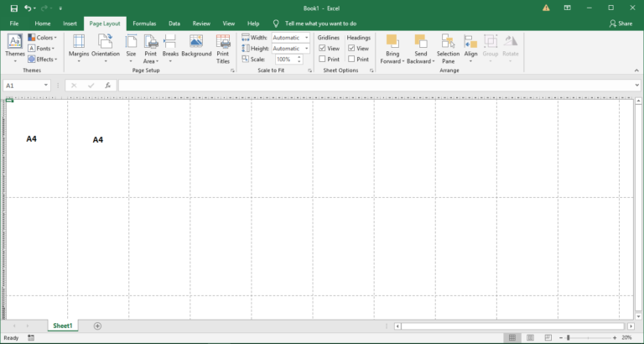Enable the Gridlines Print checkbox
The height and width of the screenshot is (344, 644).
[323, 60]
